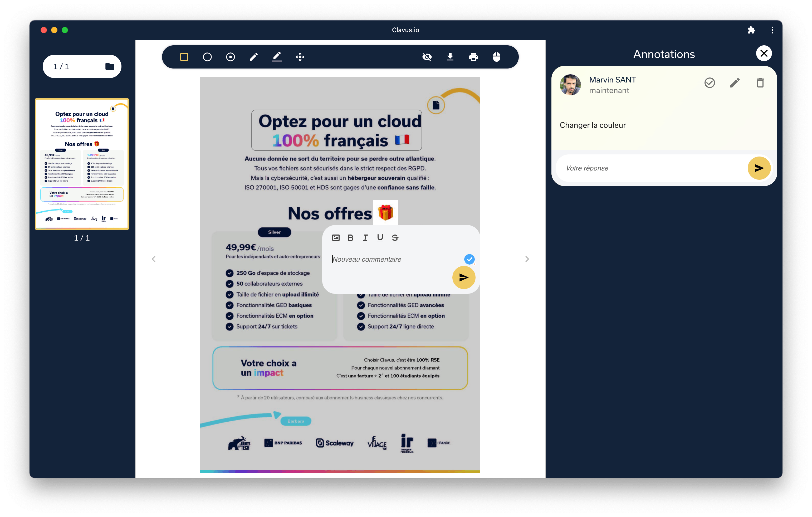812x517 pixels.
Task: Click 'Marvin SANT' author name
Action: [613, 80]
